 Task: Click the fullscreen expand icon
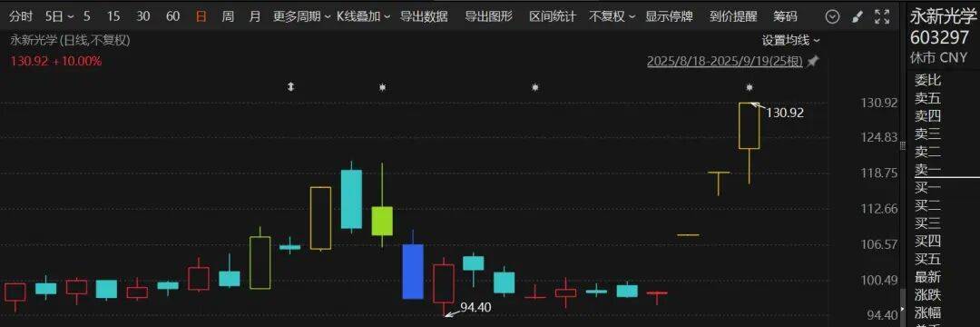pos(882,17)
